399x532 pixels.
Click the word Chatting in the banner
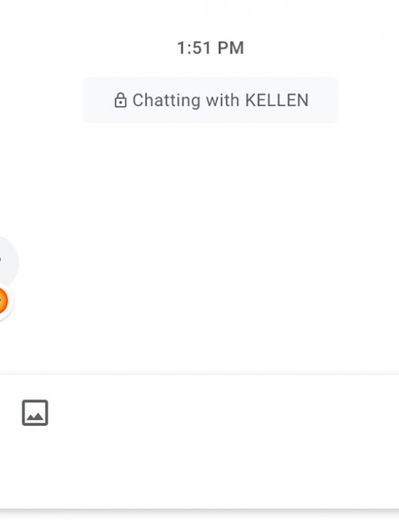[x=158, y=100]
